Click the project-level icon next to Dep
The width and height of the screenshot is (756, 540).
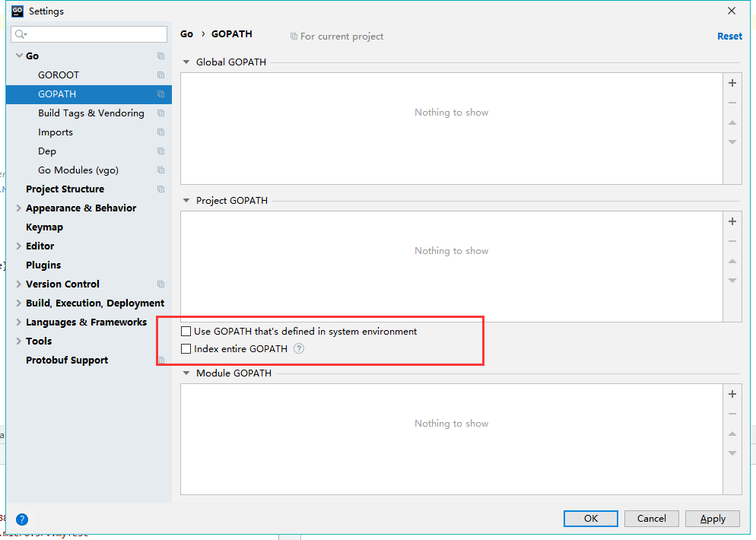coord(161,151)
